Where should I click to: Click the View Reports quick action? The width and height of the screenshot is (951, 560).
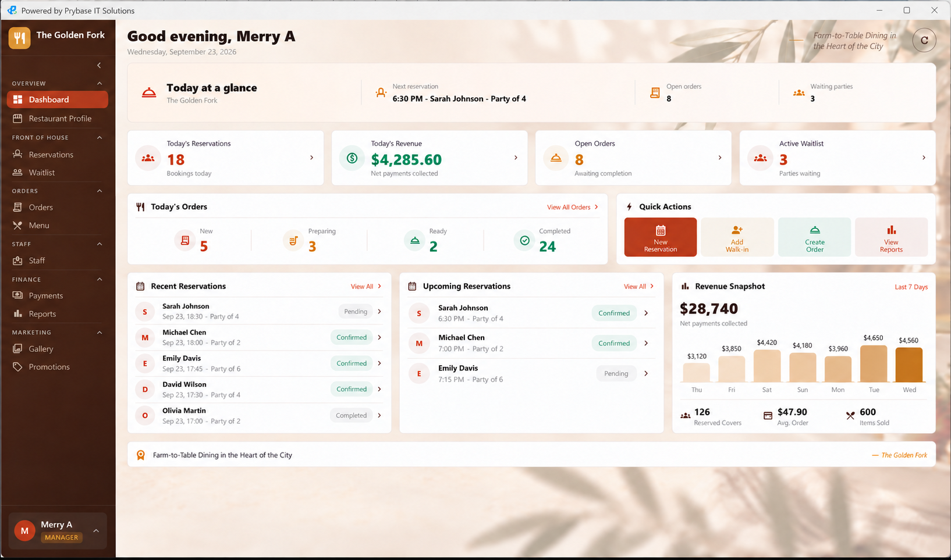click(891, 237)
